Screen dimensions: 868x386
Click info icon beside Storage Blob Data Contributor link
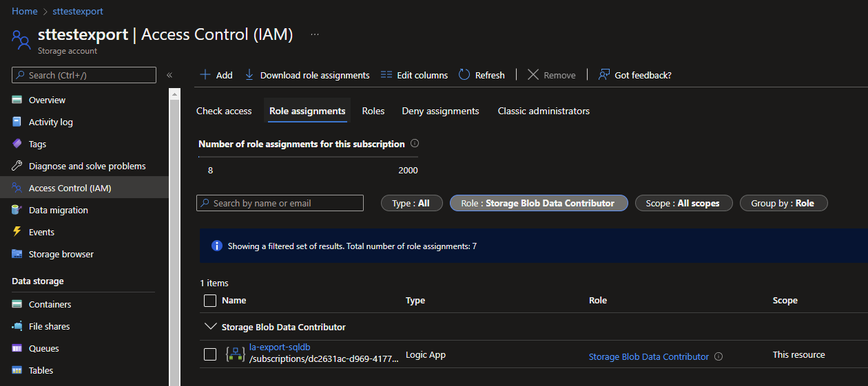719,356
